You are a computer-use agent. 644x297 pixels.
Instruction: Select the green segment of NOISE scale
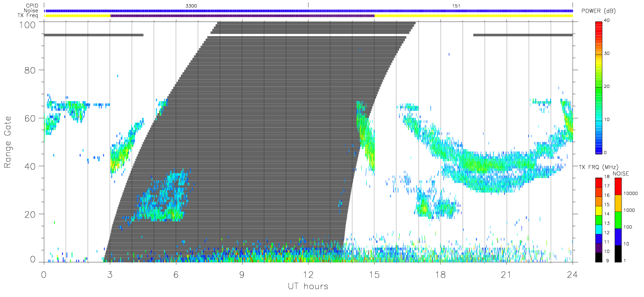[x=618, y=219]
